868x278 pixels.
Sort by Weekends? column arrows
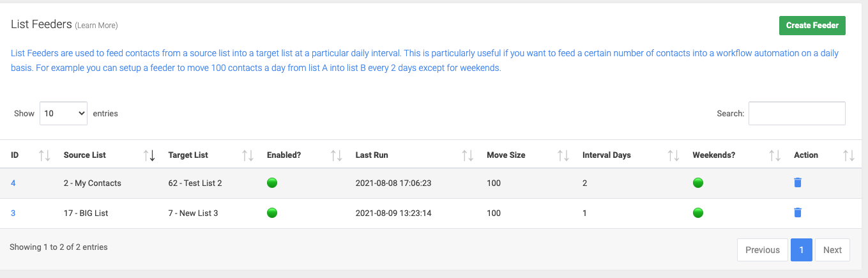click(x=775, y=155)
